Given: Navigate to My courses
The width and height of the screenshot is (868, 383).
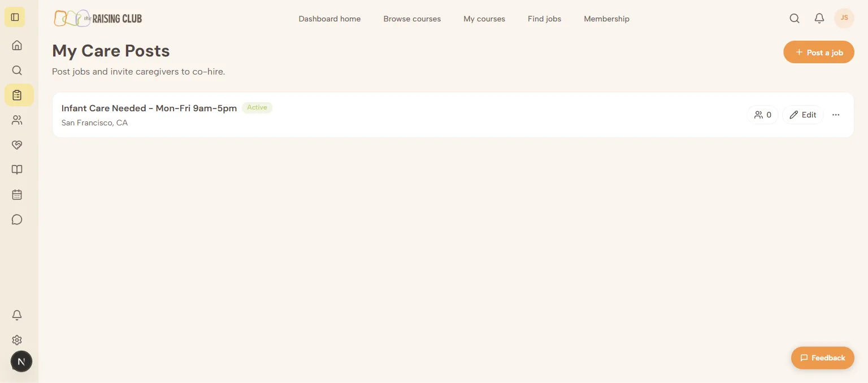Looking at the screenshot, I should click(484, 19).
